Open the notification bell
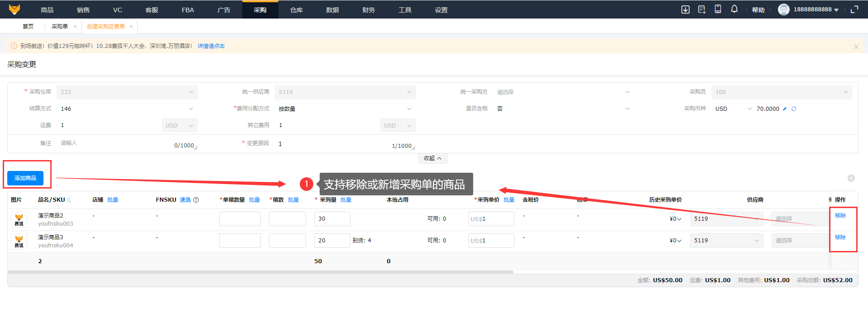This screenshot has height=317, width=868. [734, 9]
